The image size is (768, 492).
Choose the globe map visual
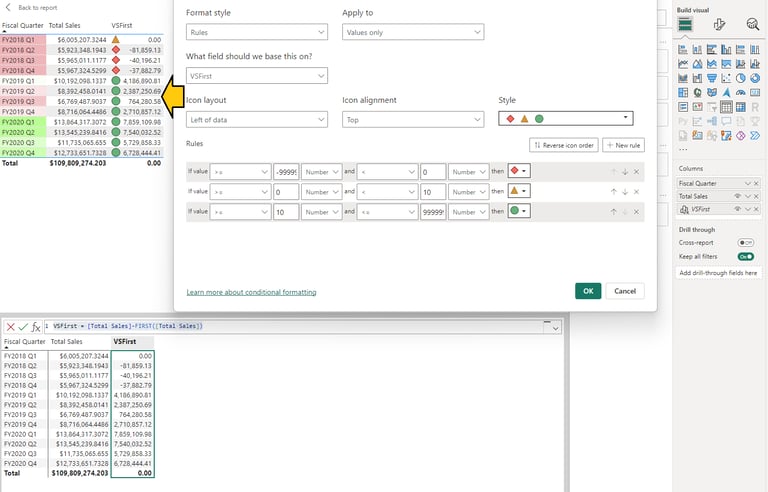tap(697, 92)
